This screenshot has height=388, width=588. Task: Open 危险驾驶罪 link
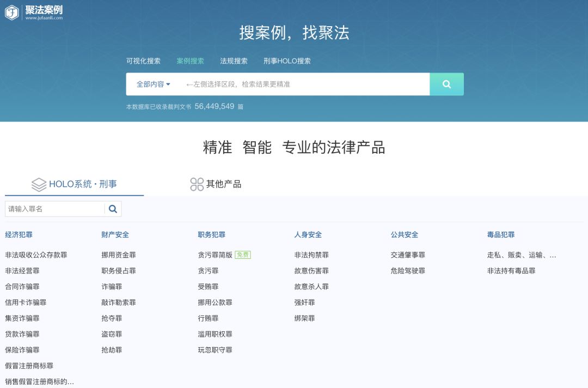pos(408,270)
